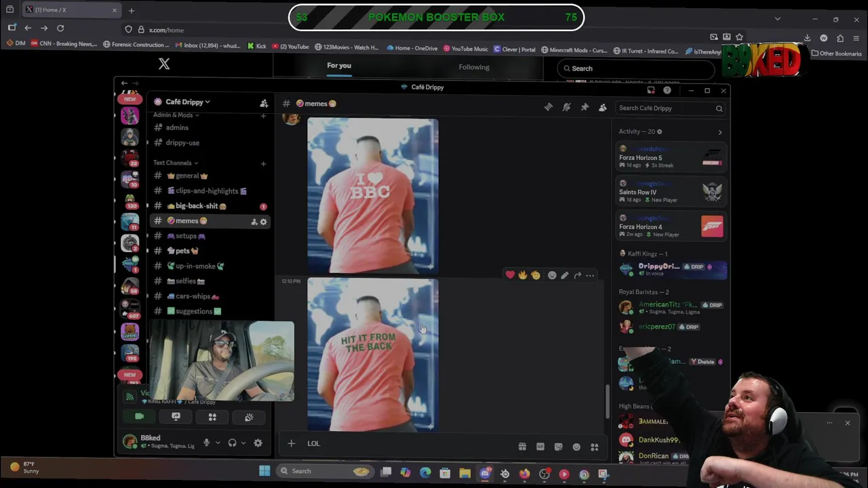Create channel plus in Admin & Mods
Viewport: 868px width, 488px height.
tap(263, 116)
